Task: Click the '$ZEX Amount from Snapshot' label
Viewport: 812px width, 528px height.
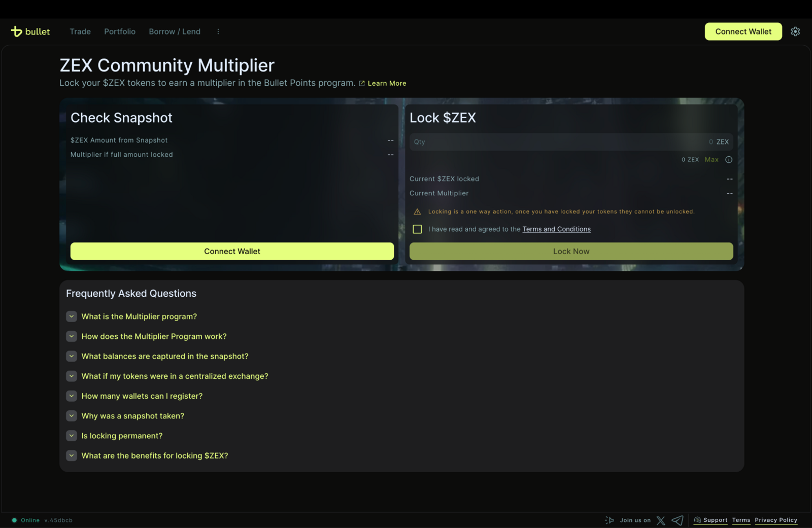Action: click(119, 140)
